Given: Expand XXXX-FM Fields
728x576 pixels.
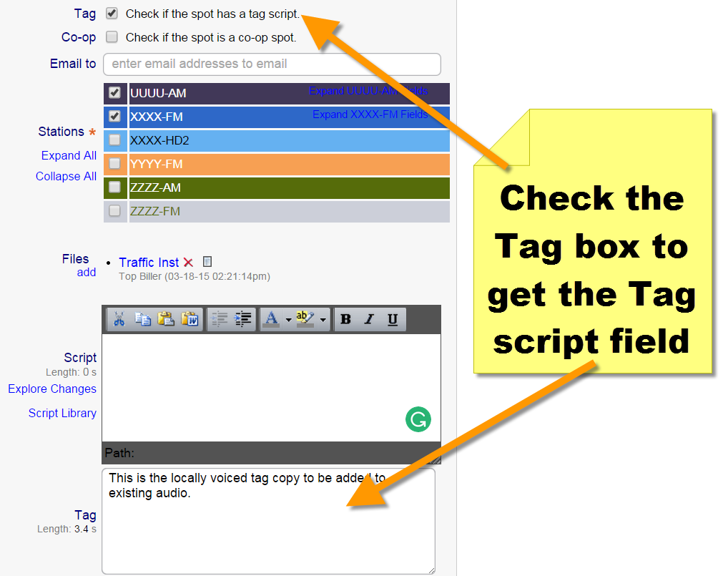Looking at the screenshot, I should click(370, 114).
